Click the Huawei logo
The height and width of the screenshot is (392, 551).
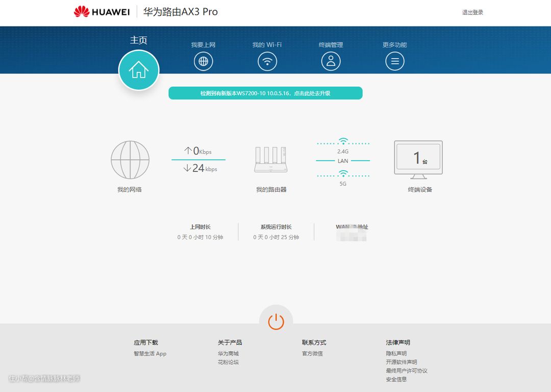pos(102,12)
